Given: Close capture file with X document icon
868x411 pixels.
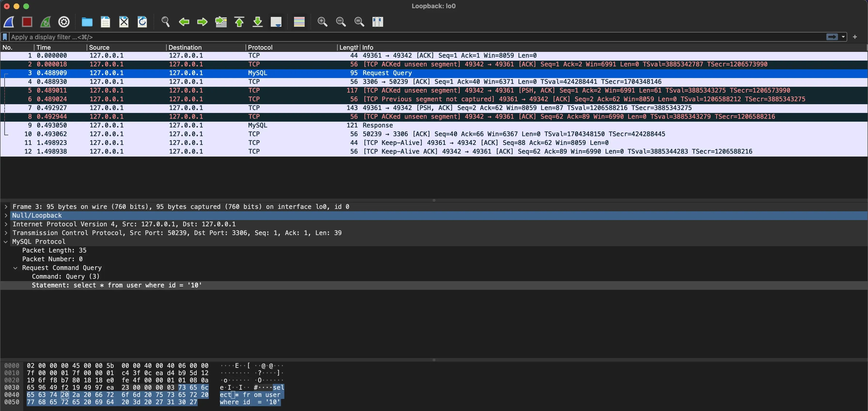Looking at the screenshot, I should (124, 22).
